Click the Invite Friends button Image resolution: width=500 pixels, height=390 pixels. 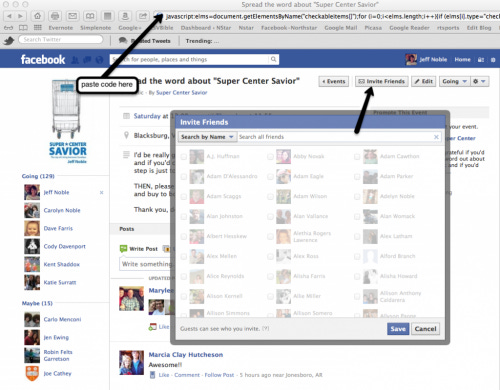point(382,81)
